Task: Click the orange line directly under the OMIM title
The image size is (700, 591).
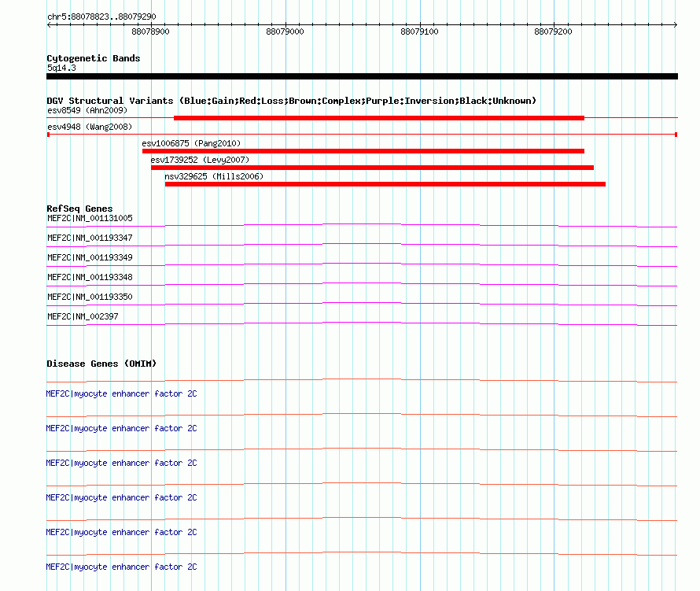Action: 362,380
